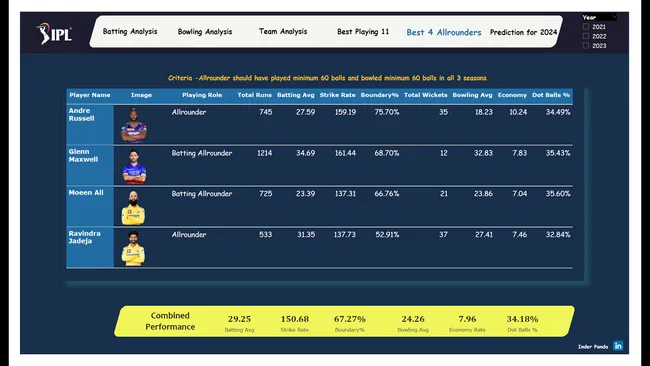Viewport: 650px width, 366px height.
Task: Sort by the Player Name column header
Action: pyautogui.click(x=90, y=95)
